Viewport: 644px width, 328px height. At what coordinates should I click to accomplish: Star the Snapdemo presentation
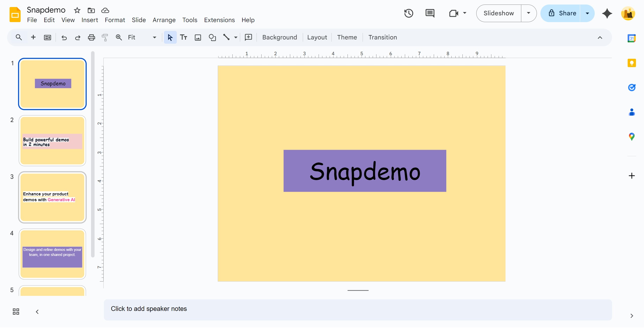point(77,10)
